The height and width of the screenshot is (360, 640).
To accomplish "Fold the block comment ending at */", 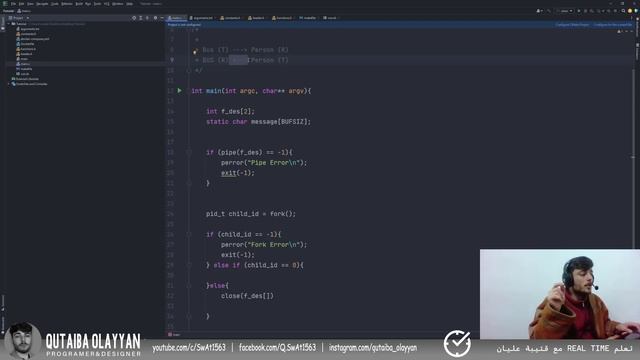I will tap(189, 70).
